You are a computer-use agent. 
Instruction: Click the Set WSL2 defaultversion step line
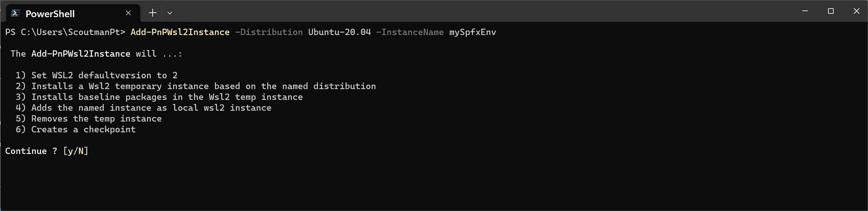tap(97, 75)
